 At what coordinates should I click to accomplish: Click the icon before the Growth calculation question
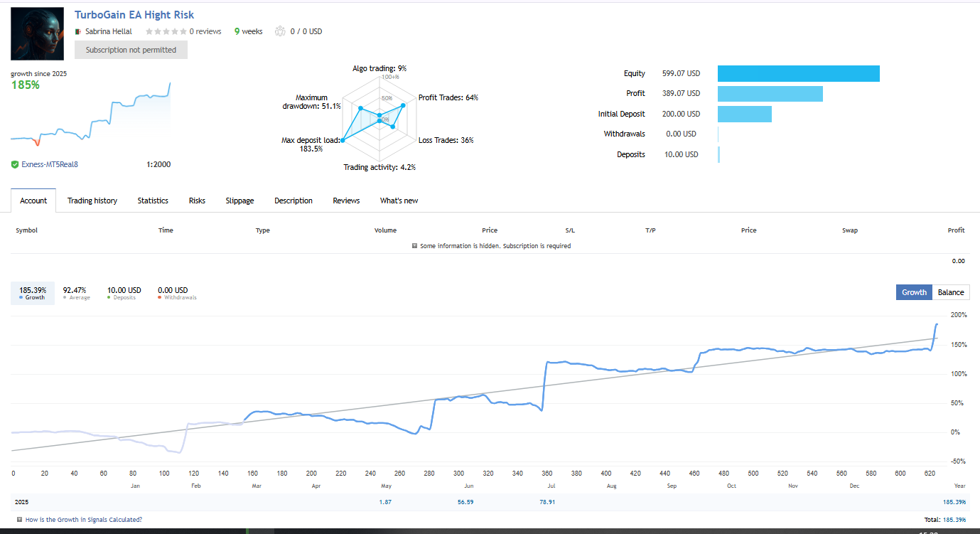click(19, 520)
